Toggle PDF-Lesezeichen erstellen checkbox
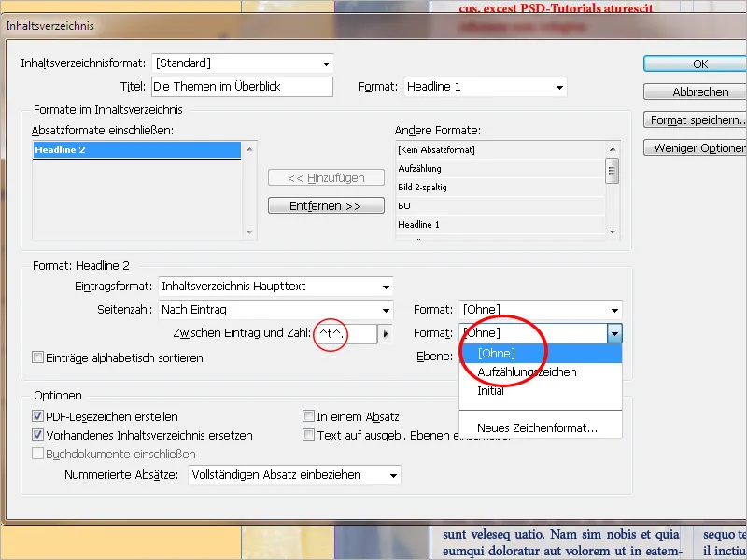This screenshot has height=560, width=747. pyautogui.click(x=37, y=416)
